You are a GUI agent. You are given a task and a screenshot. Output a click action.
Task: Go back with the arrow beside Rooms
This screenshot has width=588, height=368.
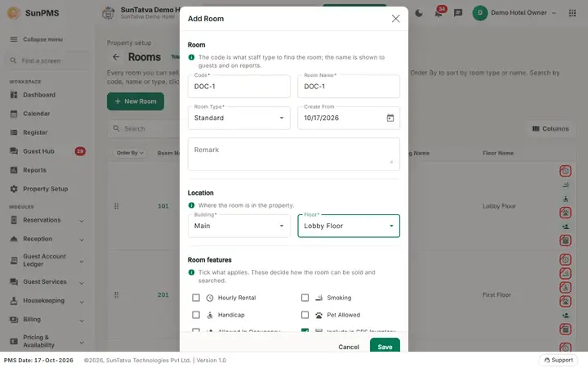click(x=116, y=57)
